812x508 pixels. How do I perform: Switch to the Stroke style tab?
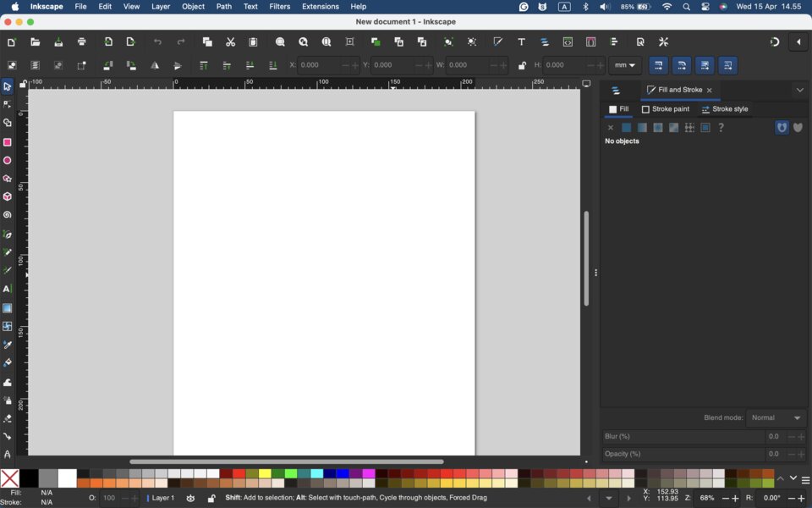(x=725, y=109)
